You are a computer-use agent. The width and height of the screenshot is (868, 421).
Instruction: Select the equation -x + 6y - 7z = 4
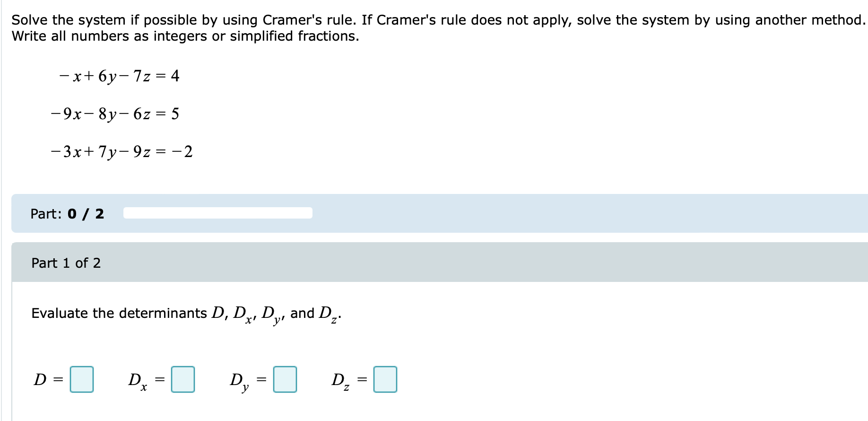tap(118, 76)
